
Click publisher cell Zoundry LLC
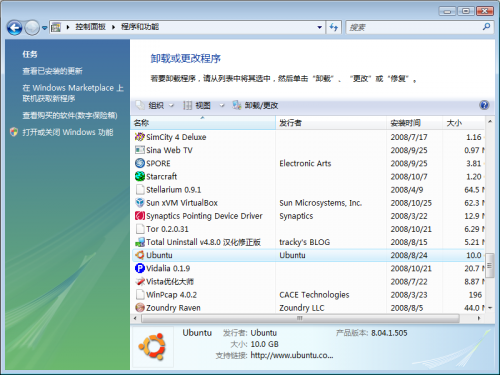coord(301,308)
